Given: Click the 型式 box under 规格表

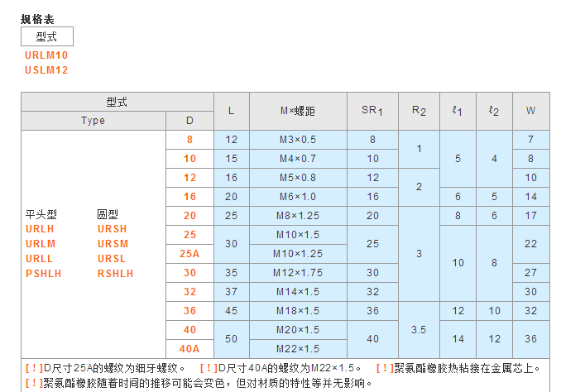Looking at the screenshot, I should click(47, 36).
